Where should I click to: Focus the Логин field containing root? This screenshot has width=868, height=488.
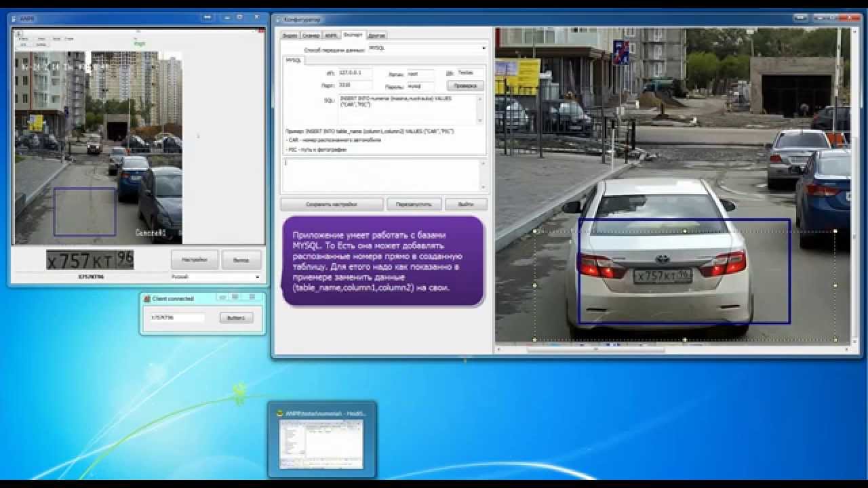pos(420,73)
